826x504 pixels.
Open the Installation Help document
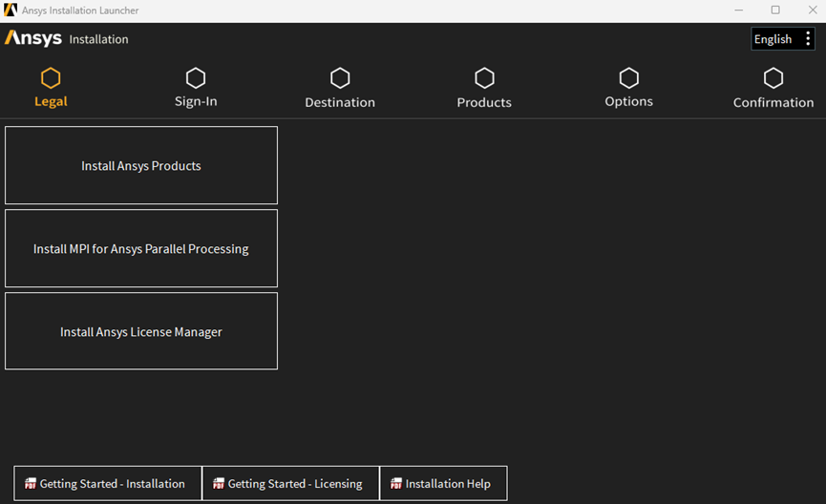coord(443,483)
